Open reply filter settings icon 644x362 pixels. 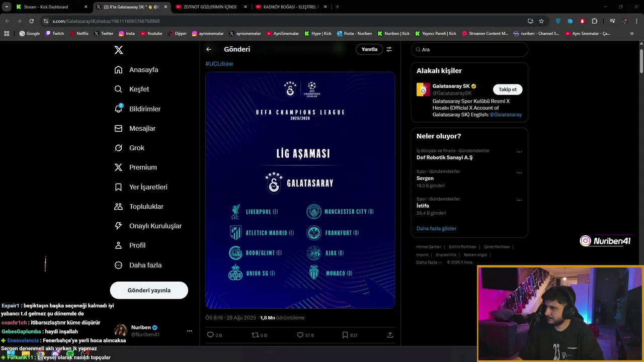point(389,49)
